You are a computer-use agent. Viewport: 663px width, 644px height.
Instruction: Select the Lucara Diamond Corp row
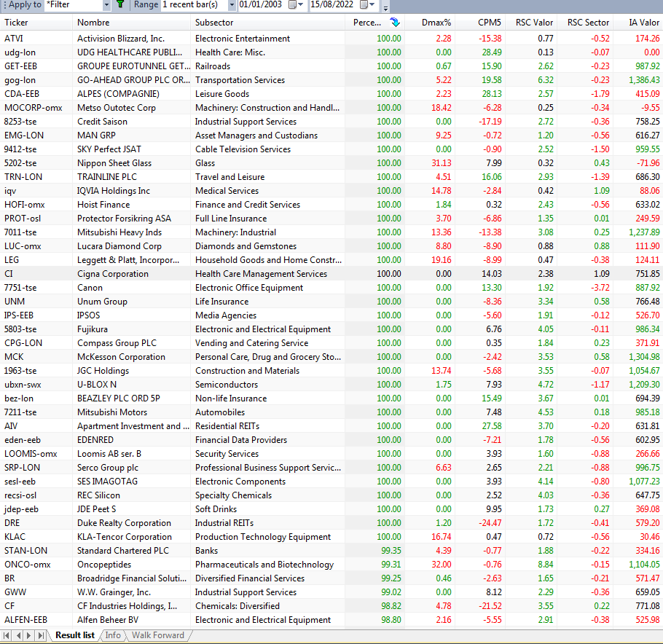click(331, 246)
